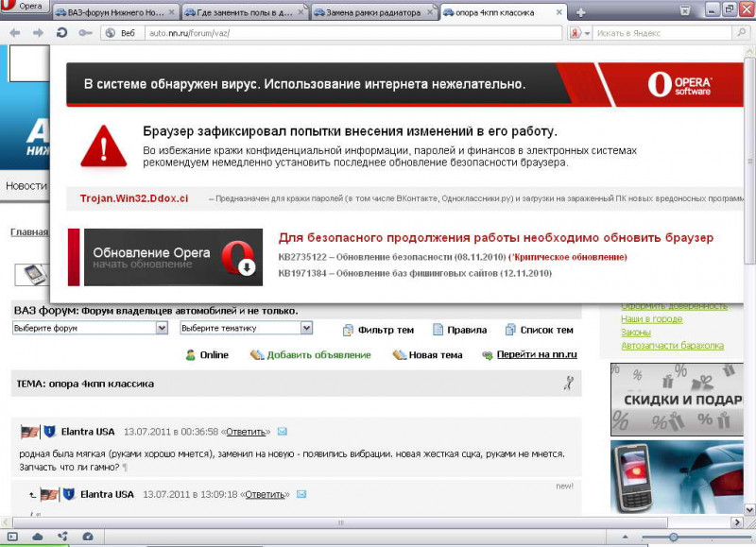Viewport: 756px width, 547px height.
Task: Click the horizontal scrollbar right arrow
Action: coord(737,521)
